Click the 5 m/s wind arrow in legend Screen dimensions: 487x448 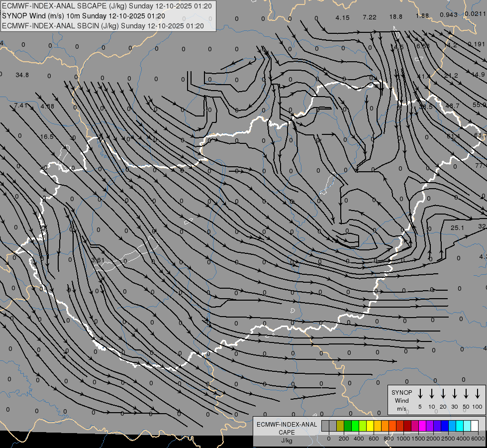click(420, 394)
